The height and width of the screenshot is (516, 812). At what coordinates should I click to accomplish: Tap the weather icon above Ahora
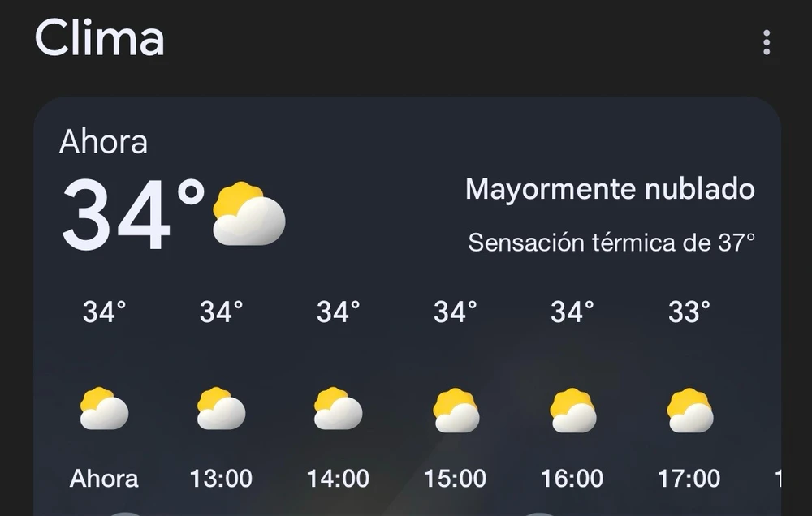tap(104, 409)
